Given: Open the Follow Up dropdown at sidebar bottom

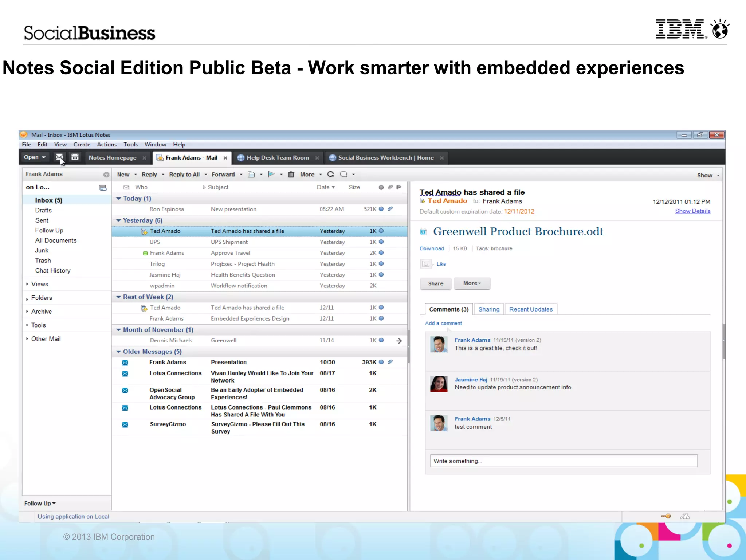Looking at the screenshot, I should (x=40, y=504).
